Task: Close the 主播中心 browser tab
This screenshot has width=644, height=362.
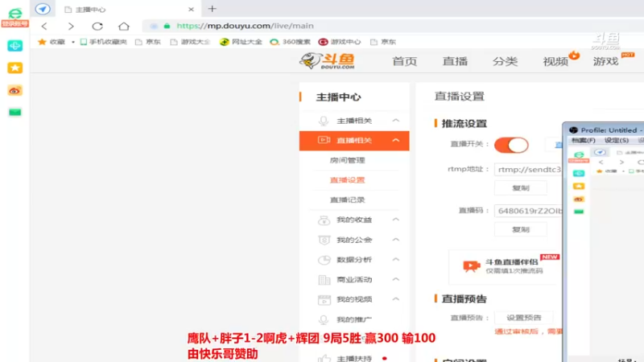Action: [x=191, y=9]
